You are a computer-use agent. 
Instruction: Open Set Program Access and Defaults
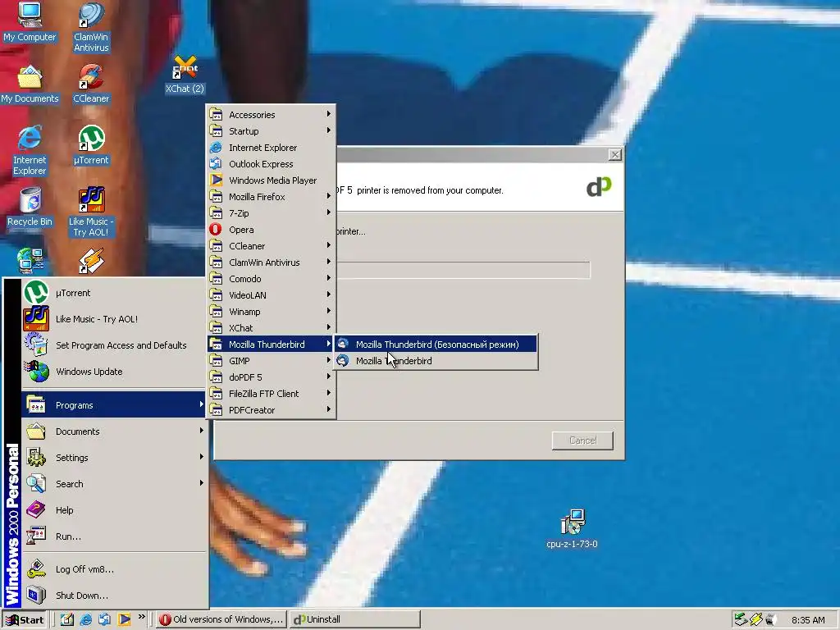point(114,345)
